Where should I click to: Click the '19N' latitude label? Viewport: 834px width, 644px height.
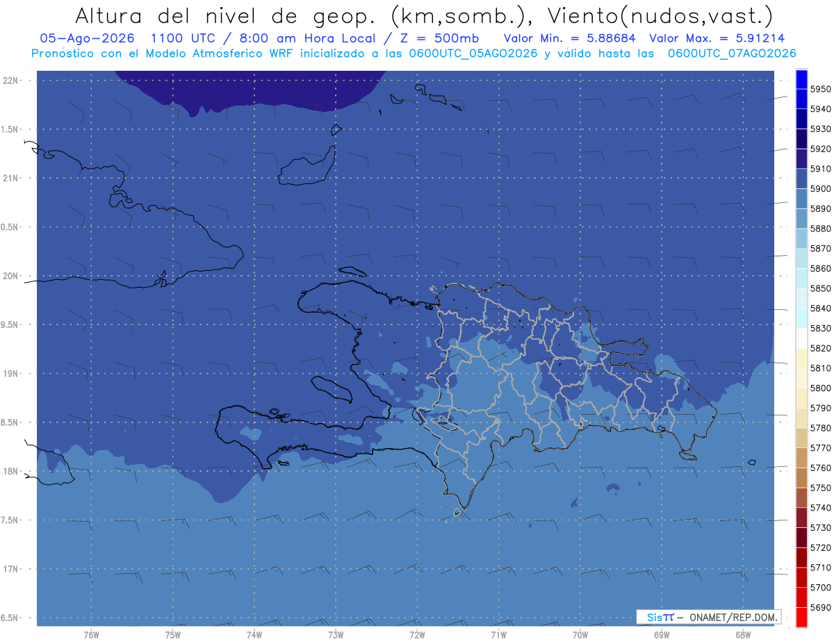click(x=11, y=374)
